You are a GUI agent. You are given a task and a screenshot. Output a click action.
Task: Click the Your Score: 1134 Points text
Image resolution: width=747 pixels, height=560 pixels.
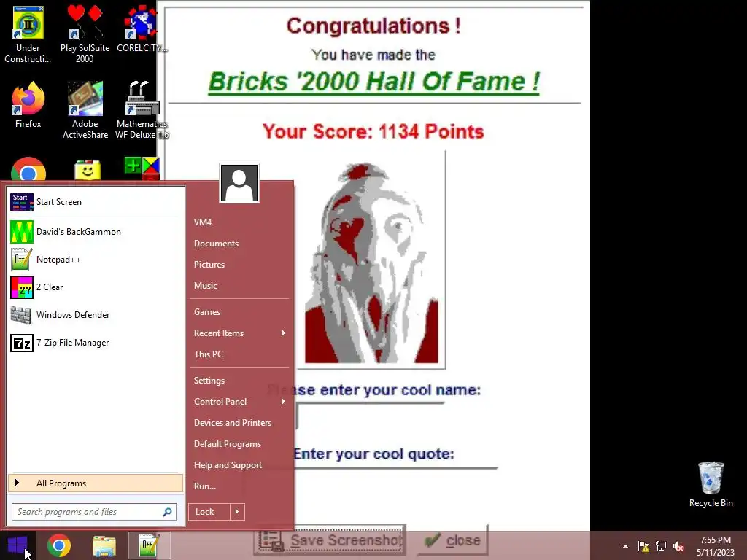pyautogui.click(x=373, y=131)
